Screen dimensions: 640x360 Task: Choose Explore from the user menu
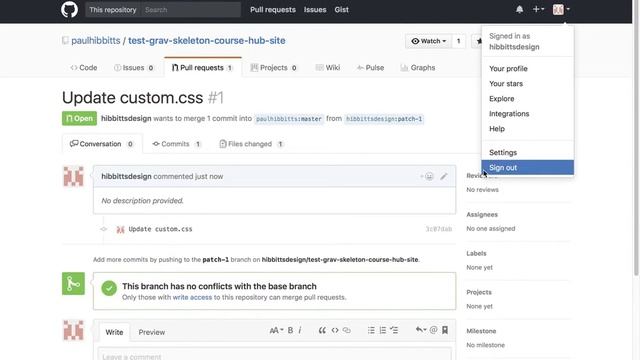(x=527, y=99)
